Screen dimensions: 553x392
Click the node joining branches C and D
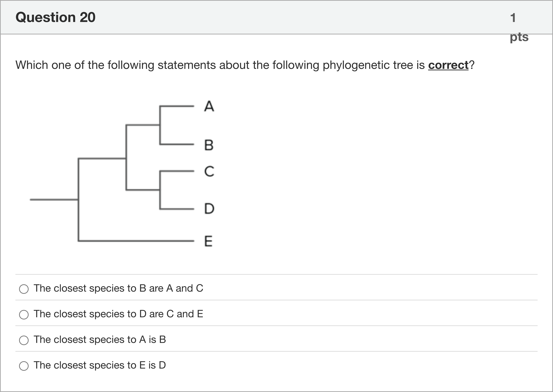click(160, 190)
